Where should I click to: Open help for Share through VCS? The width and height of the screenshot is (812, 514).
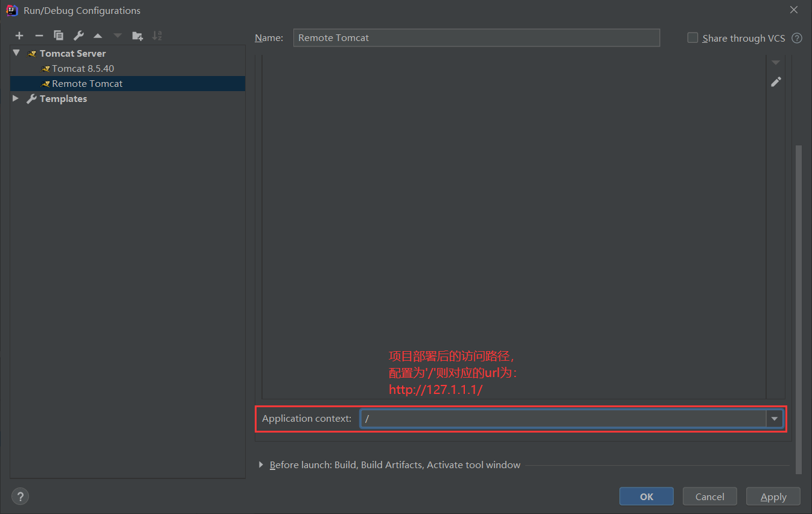click(797, 38)
